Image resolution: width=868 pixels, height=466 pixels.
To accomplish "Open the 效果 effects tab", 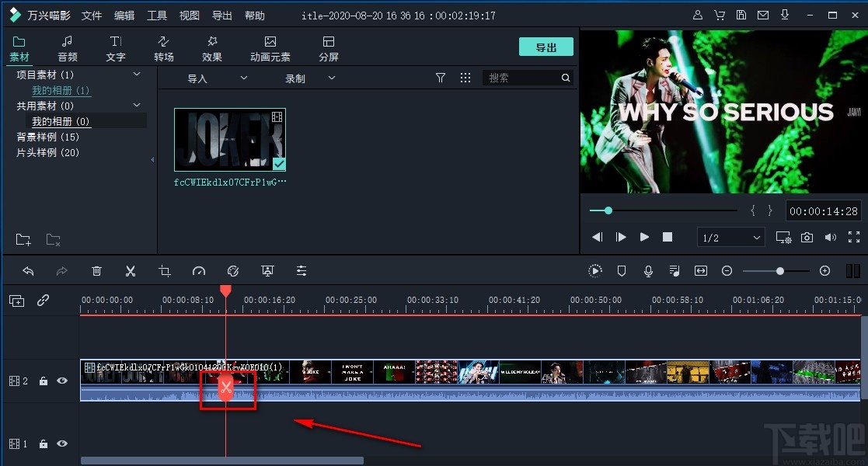I will 211,49.
